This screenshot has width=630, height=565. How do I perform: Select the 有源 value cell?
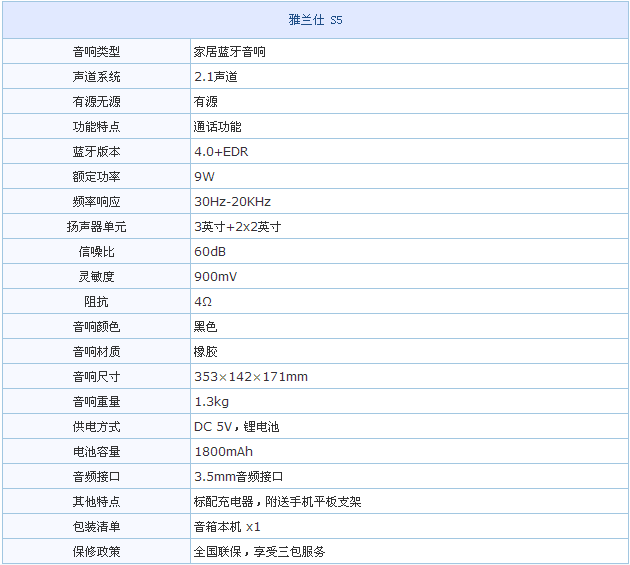409,102
